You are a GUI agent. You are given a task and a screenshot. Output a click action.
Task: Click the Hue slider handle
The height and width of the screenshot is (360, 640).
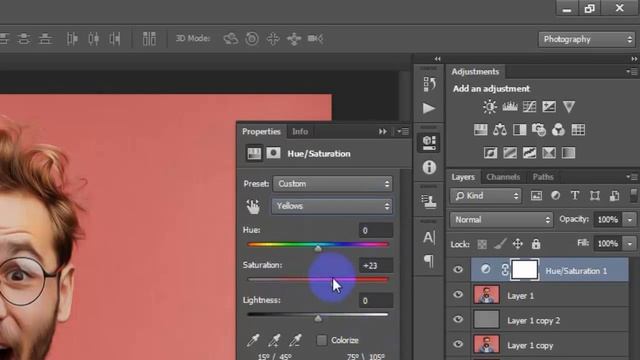tap(318, 248)
